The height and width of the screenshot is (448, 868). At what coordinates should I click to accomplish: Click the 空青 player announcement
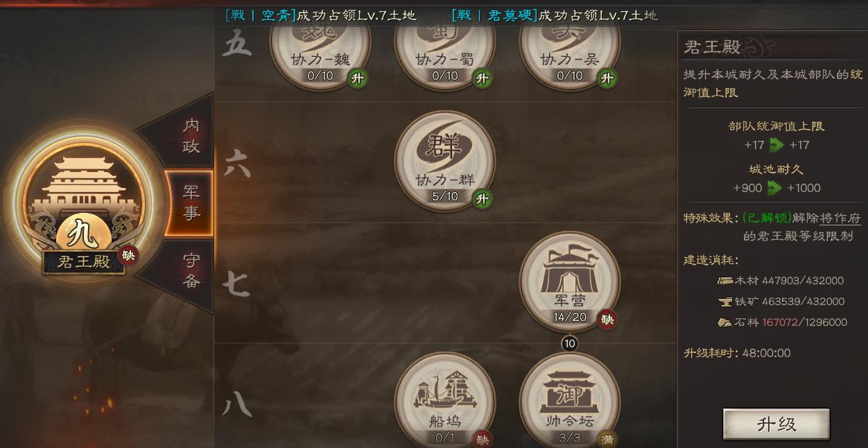(x=321, y=15)
